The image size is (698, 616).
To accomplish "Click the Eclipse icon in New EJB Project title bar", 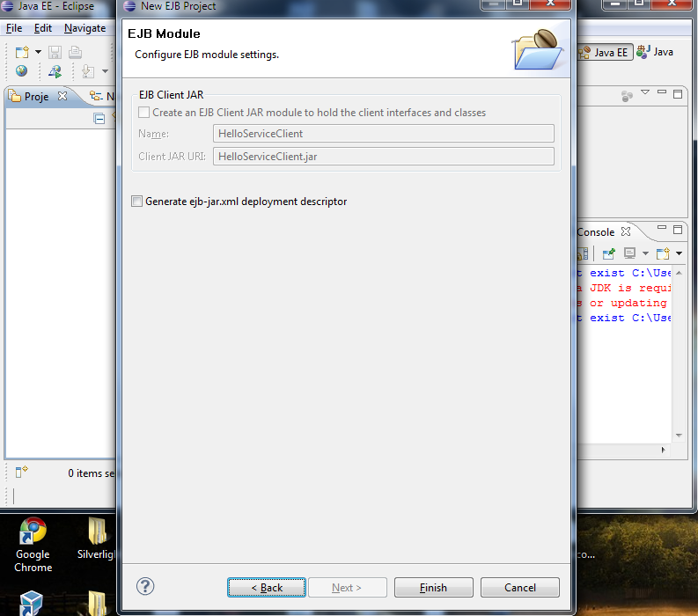I will pyautogui.click(x=129, y=6).
